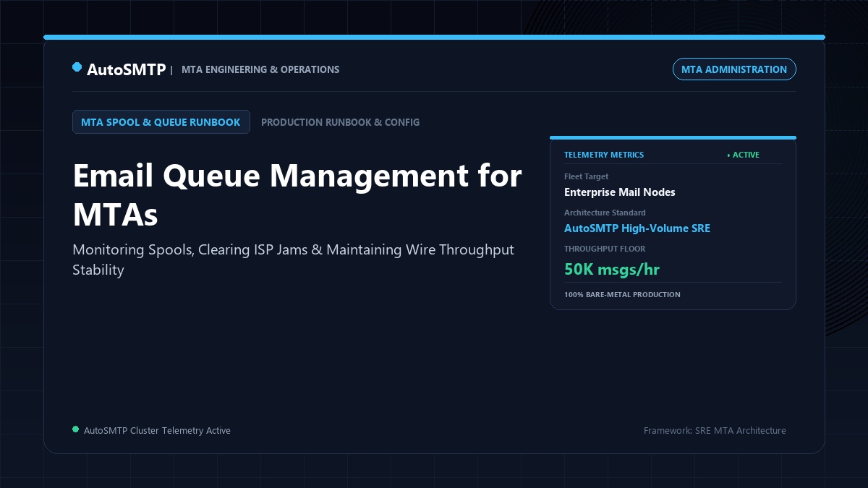Screen dimensions: 868x488
Task: Select MTA Spool & Queue Runbook tag
Action: 161,122
